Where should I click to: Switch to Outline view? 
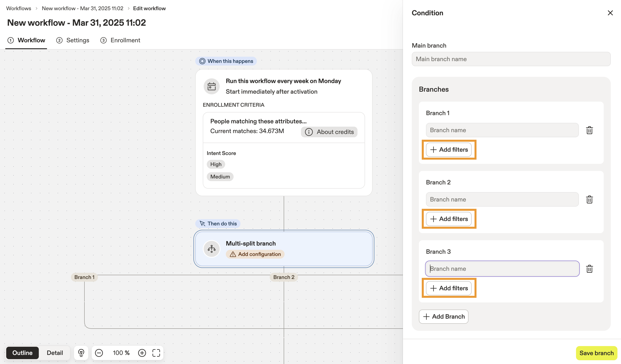click(22, 353)
